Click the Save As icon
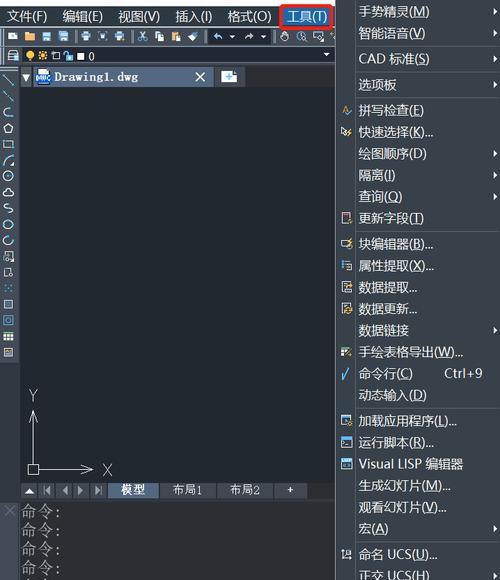Screen dimensions: 500x580 [x=64, y=36]
